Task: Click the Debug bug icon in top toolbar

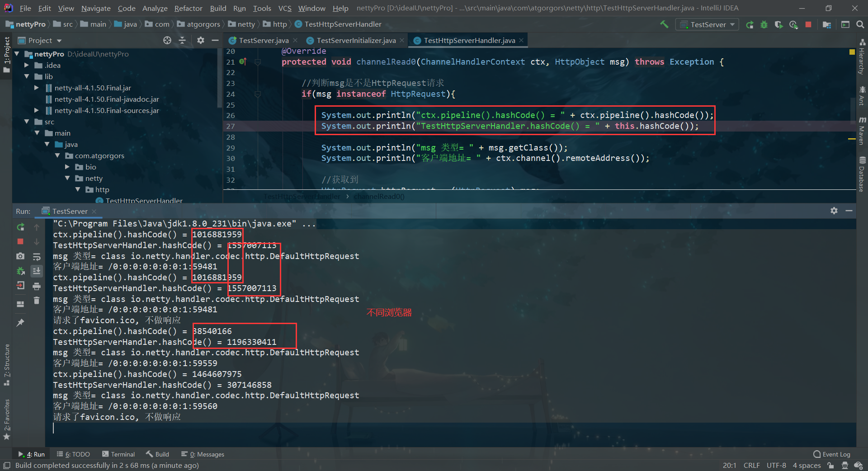Action: tap(764, 24)
